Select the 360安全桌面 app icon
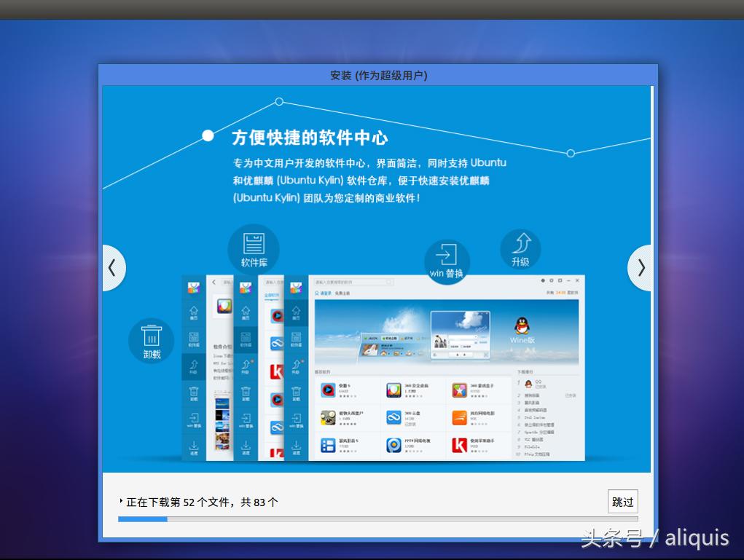Screen dimensions: 744x560 point(393,388)
